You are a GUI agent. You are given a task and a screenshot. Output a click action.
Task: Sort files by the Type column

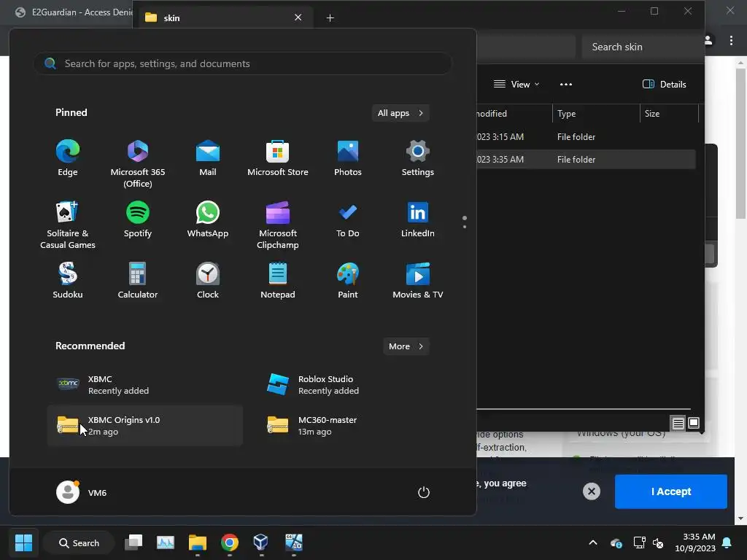pos(595,113)
